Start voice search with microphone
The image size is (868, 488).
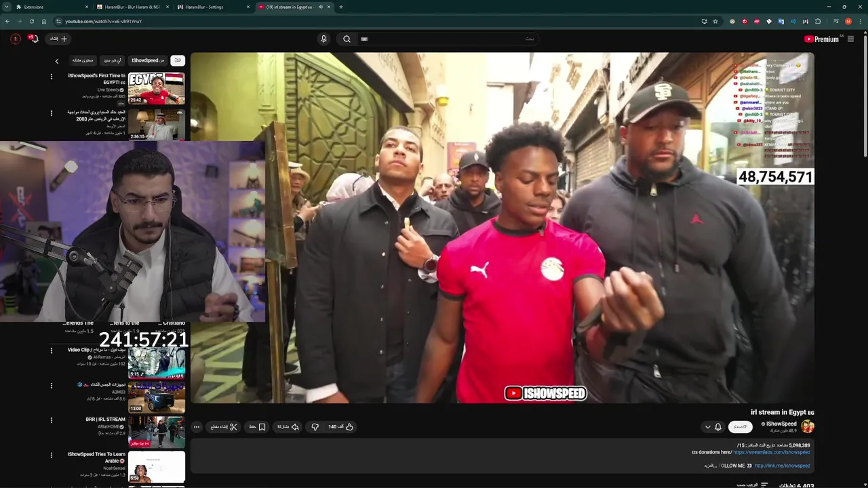323,39
